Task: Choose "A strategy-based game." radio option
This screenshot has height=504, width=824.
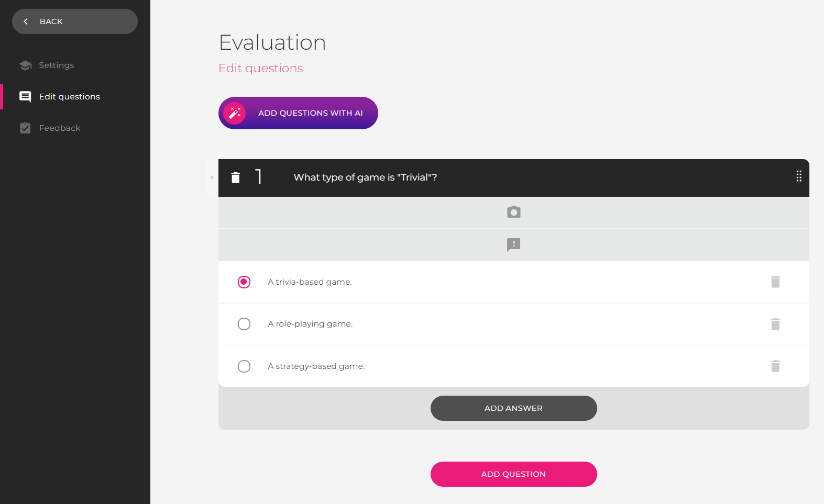Action: [x=244, y=366]
